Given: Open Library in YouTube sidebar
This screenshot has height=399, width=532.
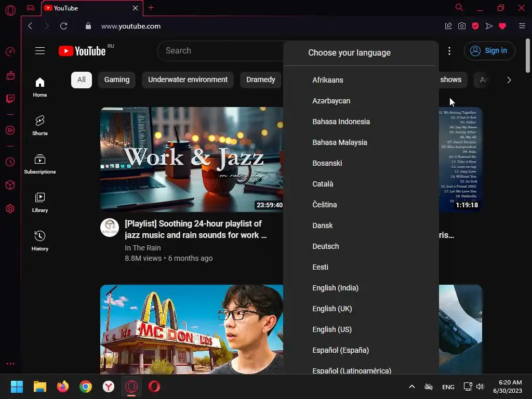Looking at the screenshot, I should click(40, 203).
